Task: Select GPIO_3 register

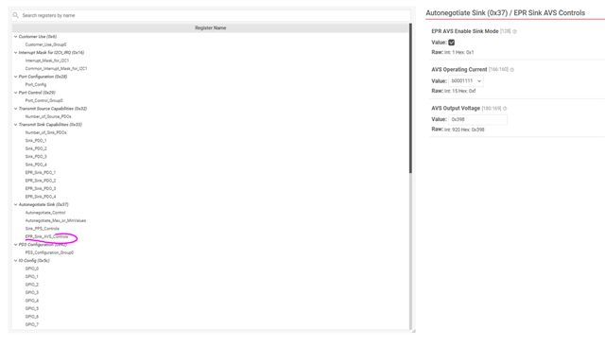Action: 32,292
